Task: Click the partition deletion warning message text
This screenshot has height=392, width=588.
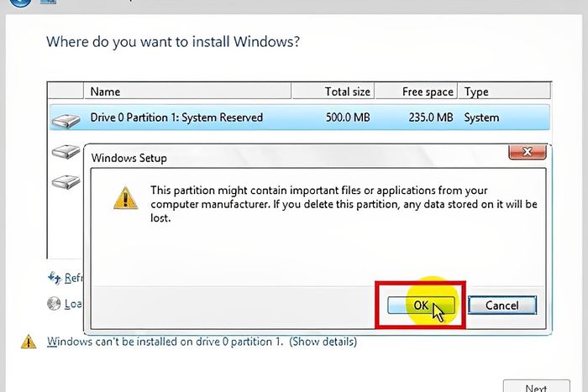Action: coord(344,204)
